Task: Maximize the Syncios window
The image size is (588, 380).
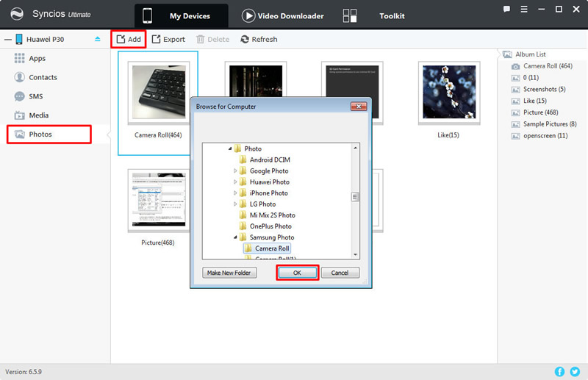Action: click(559, 10)
